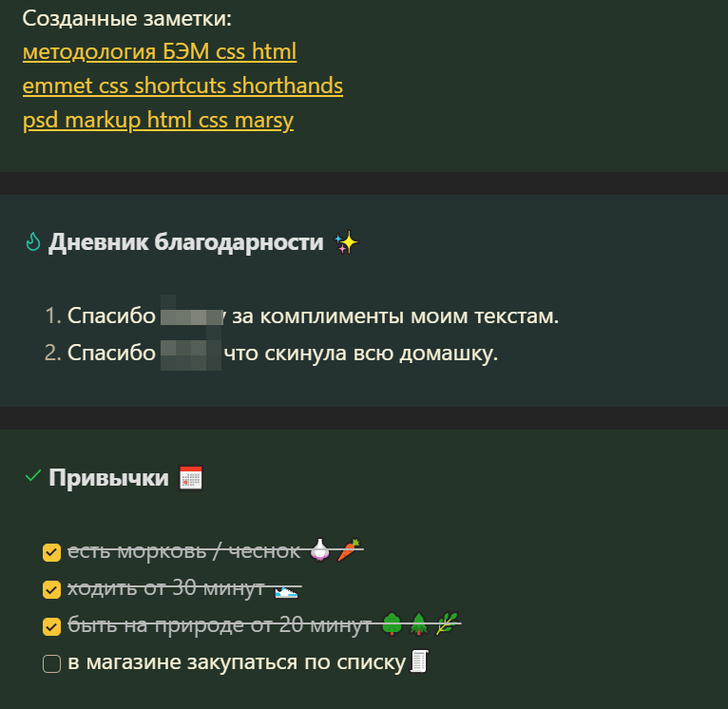Click the garlic emoji in the first habit
Viewport: 728px width, 709px height.
pos(320,550)
